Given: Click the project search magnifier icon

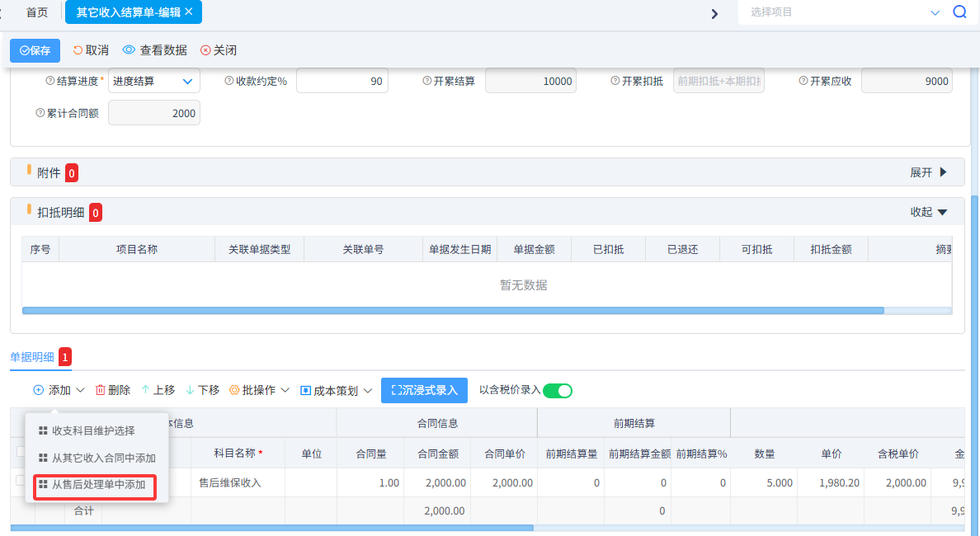Looking at the screenshot, I should [x=960, y=12].
